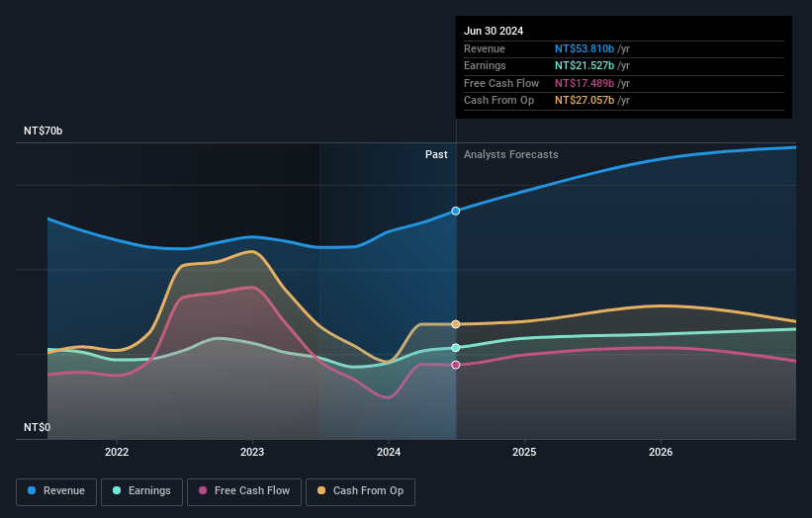Click the NT$53.810b revenue value
The width and height of the screenshot is (812, 518).
(585, 48)
